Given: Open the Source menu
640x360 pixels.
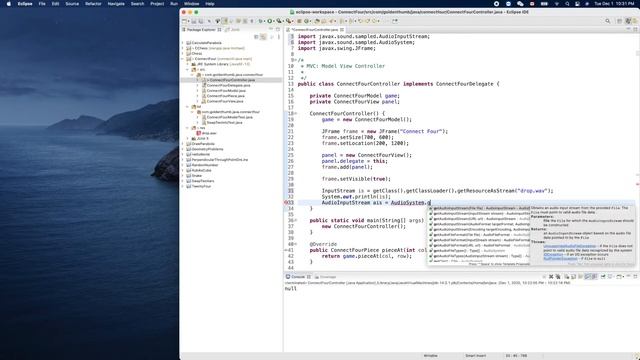Looking at the screenshot, I should click(x=72, y=4).
